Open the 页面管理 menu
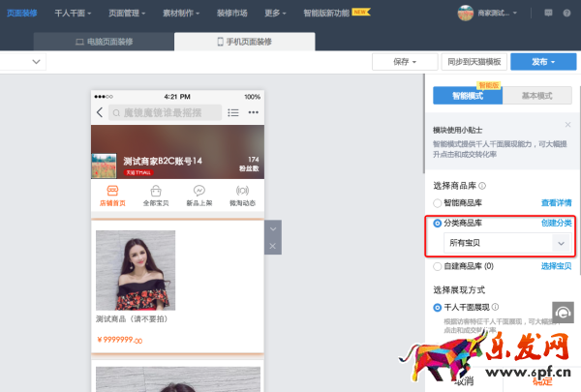The width and height of the screenshot is (581, 392). [x=127, y=14]
